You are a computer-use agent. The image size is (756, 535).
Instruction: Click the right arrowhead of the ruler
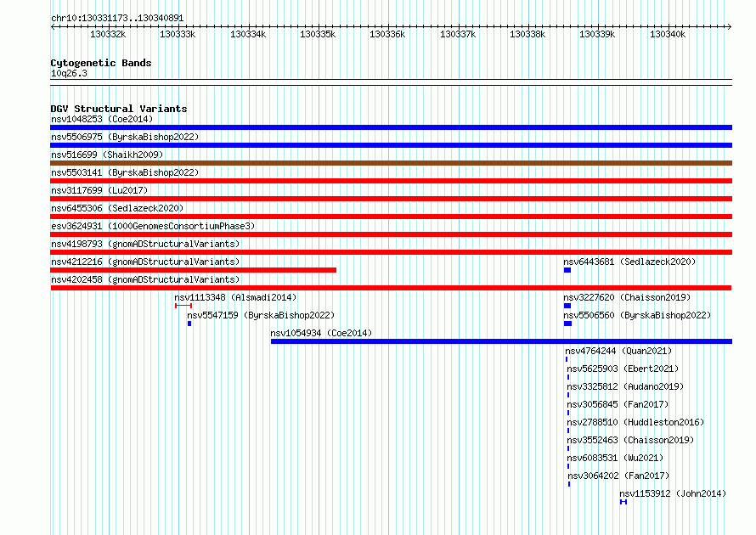[730, 27]
